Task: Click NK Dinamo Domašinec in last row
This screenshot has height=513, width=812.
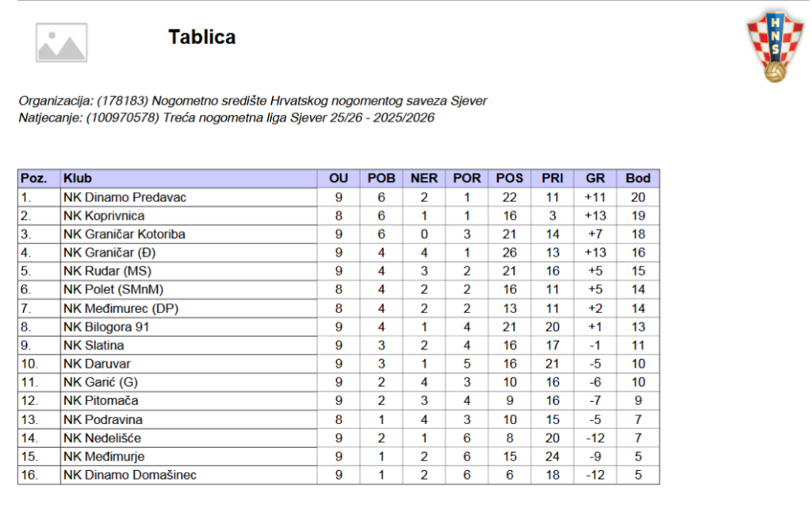Action: (129, 476)
